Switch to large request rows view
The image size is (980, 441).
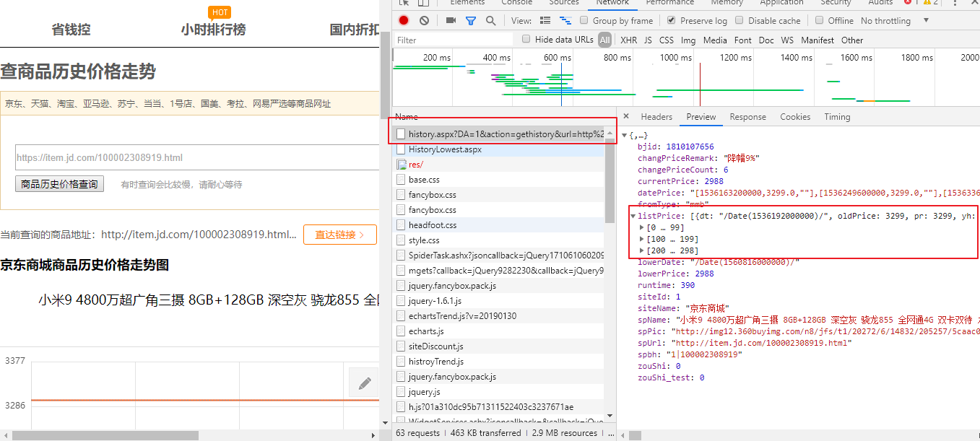point(545,21)
